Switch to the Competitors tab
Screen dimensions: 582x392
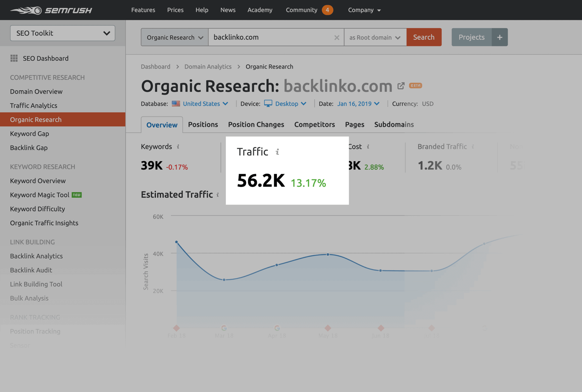pos(314,125)
